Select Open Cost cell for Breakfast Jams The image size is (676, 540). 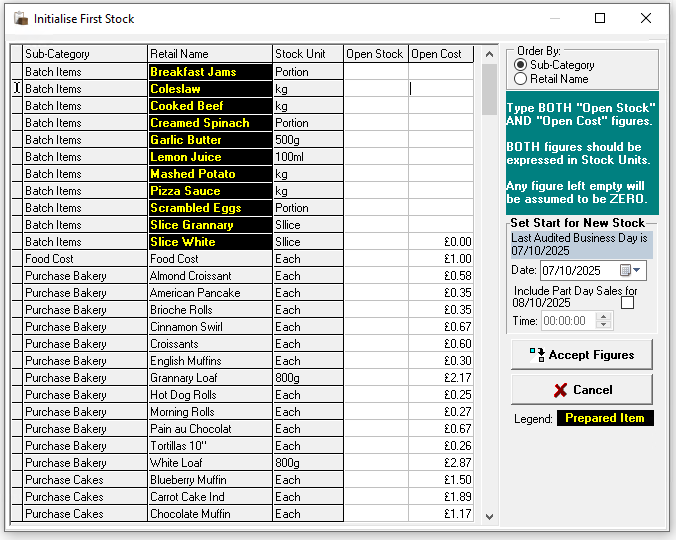click(440, 72)
